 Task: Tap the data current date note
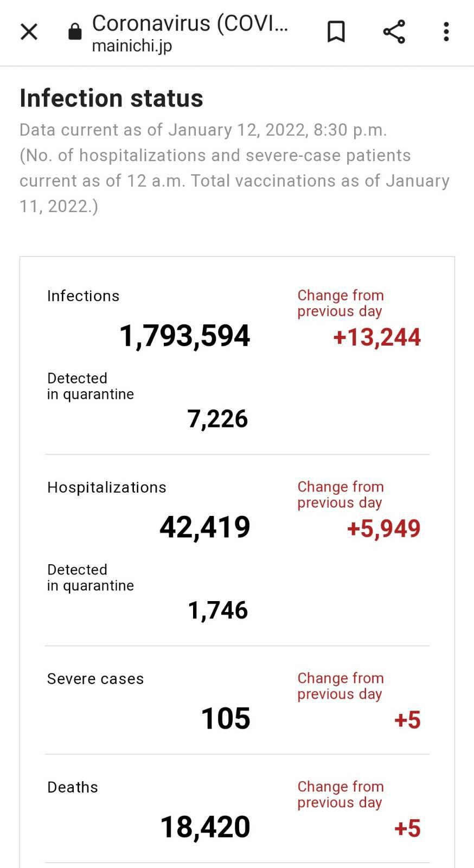[x=234, y=168]
